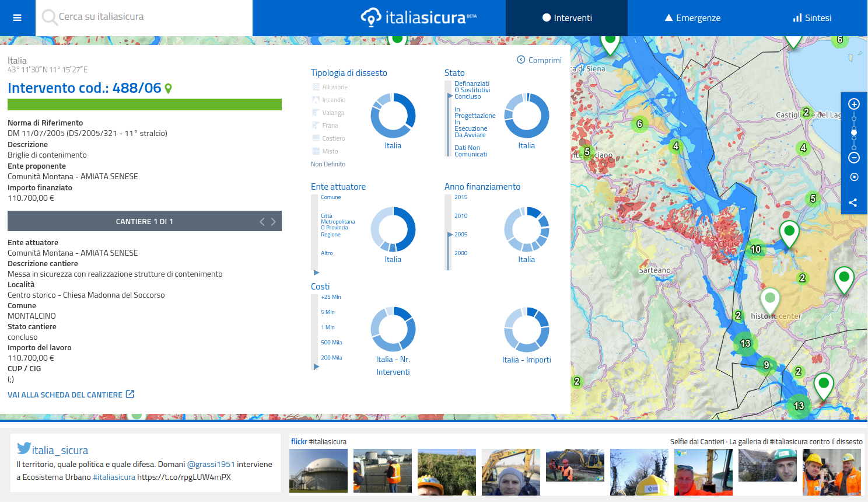Click the green location pin beside the Intervento code

(169, 89)
